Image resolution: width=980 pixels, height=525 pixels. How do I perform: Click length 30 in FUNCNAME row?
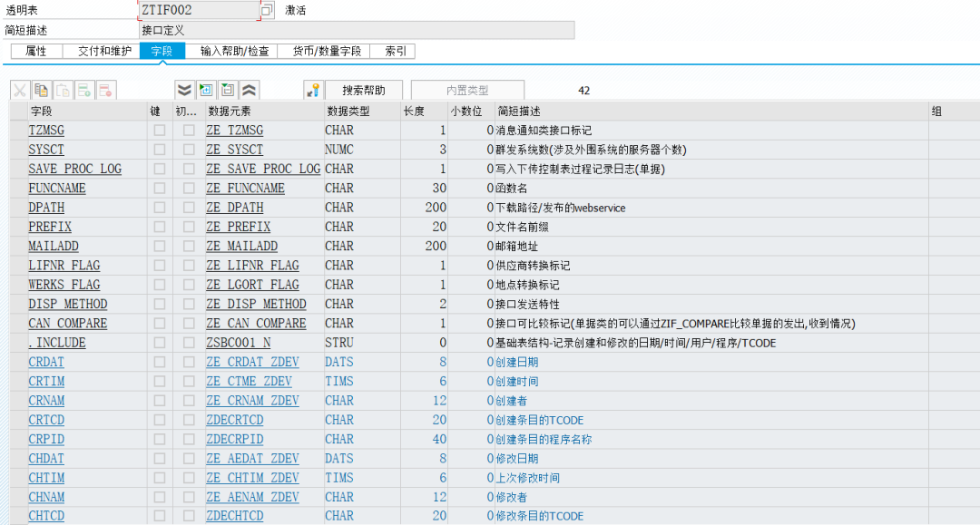click(439, 189)
